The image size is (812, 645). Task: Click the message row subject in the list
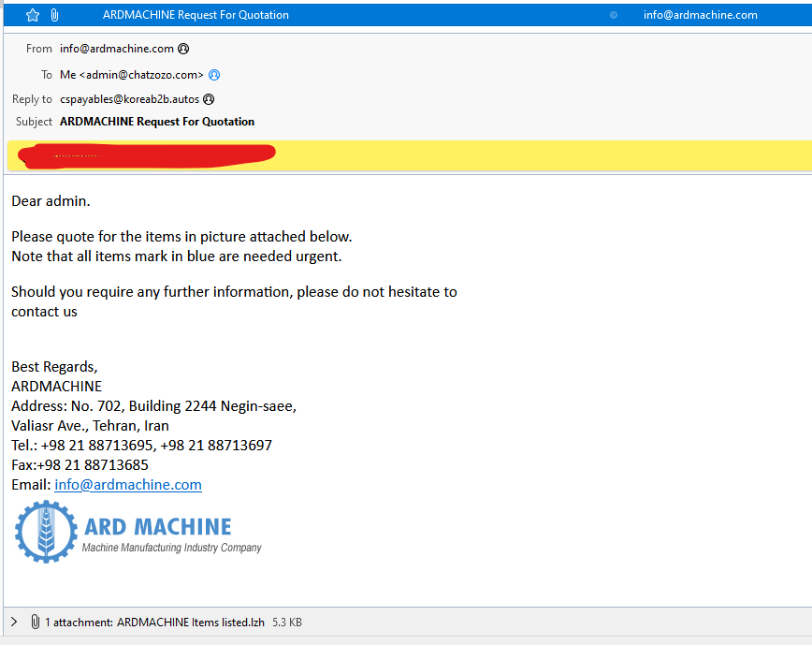(x=196, y=15)
